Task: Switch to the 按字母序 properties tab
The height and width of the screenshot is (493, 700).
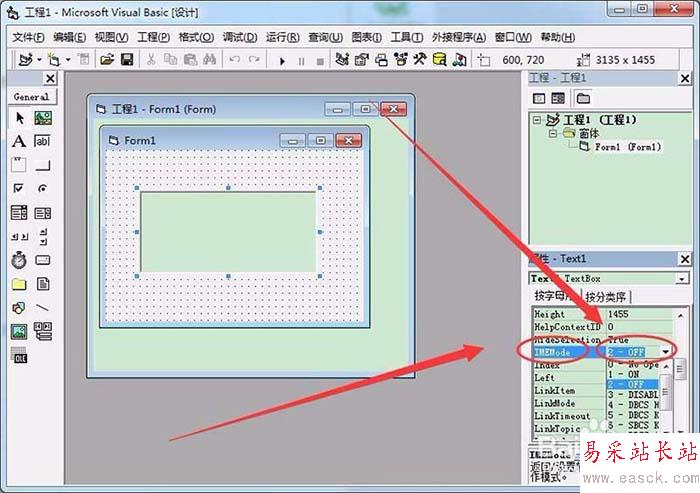Action: click(554, 296)
